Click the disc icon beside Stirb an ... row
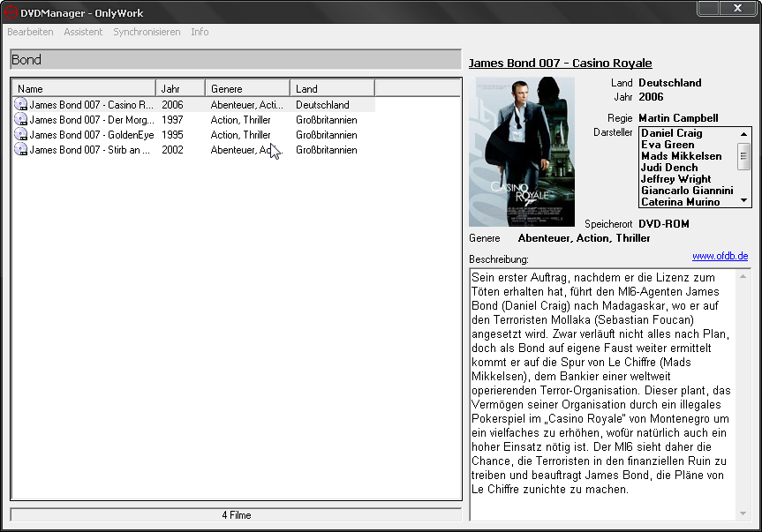 tap(21, 149)
